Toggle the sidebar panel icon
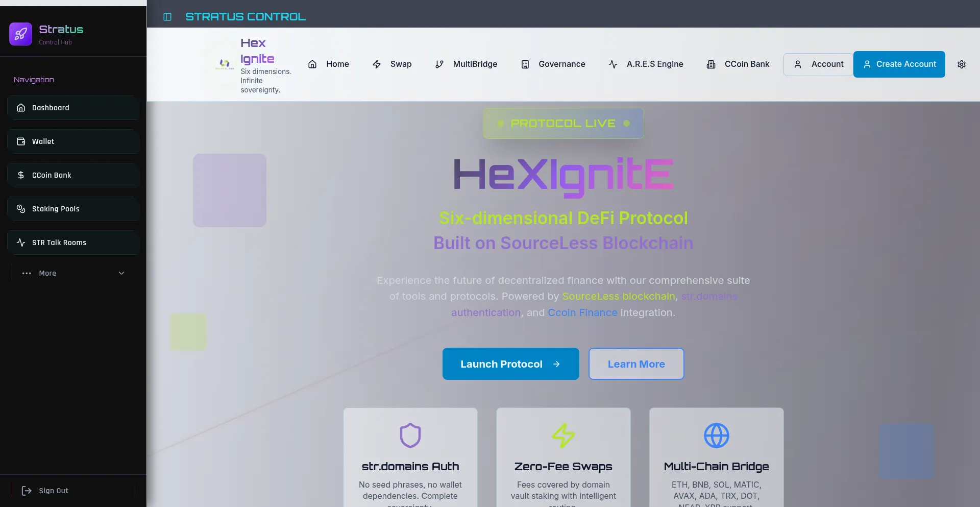 click(167, 17)
